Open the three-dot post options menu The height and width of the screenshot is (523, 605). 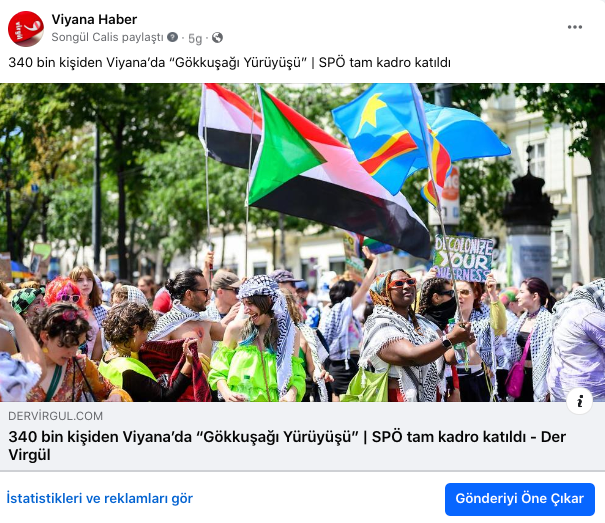coord(575,27)
